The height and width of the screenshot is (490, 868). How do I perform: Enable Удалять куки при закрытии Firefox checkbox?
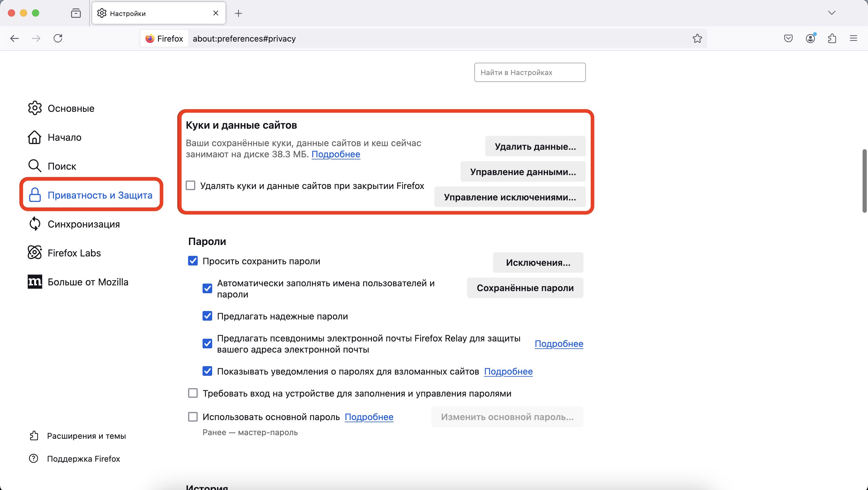[190, 185]
